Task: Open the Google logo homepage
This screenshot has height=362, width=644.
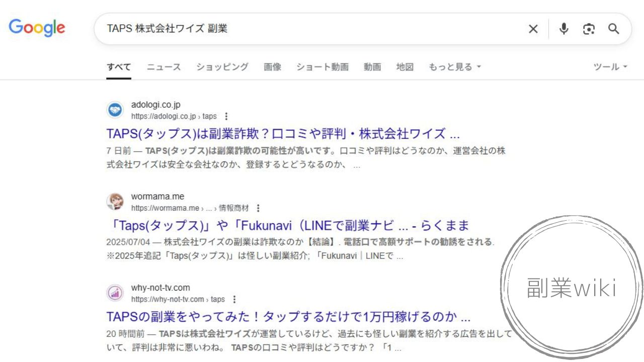Action: [37, 28]
